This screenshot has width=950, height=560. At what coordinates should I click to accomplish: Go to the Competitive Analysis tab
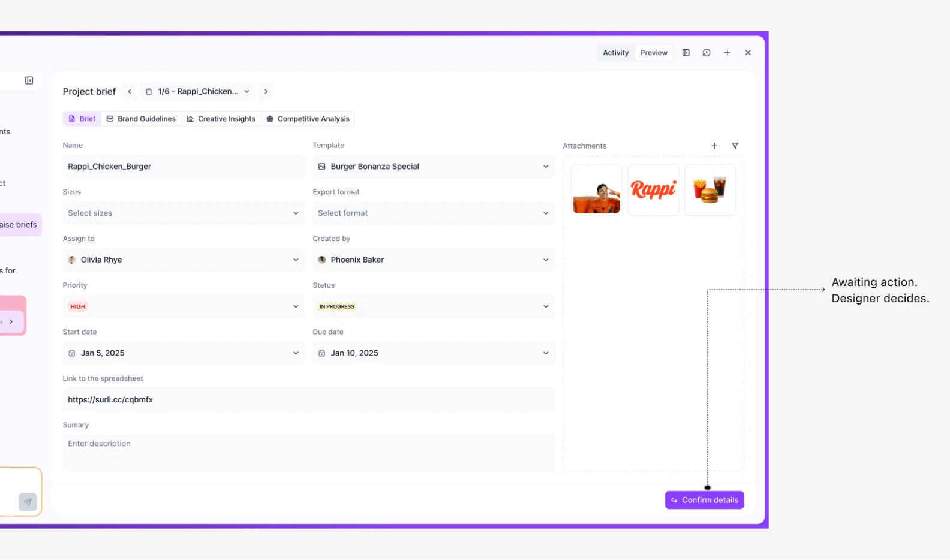point(308,119)
